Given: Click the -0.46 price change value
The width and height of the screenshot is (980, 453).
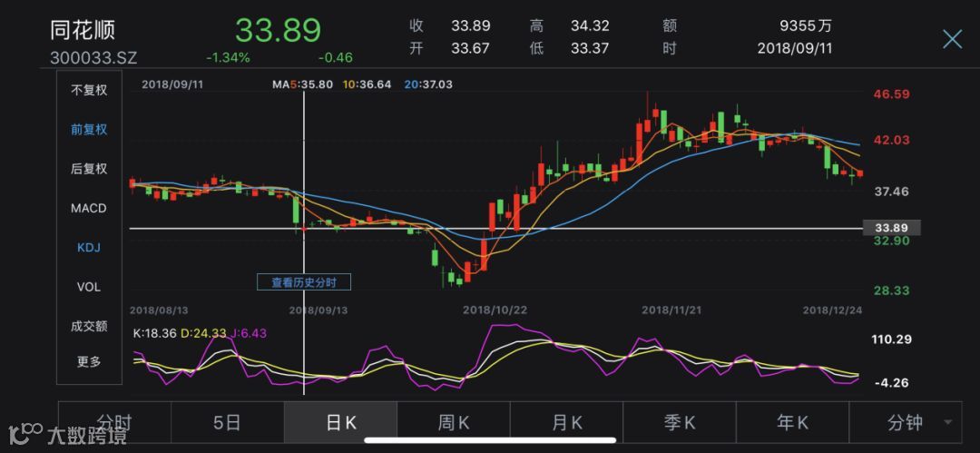Looking at the screenshot, I should point(336,58).
